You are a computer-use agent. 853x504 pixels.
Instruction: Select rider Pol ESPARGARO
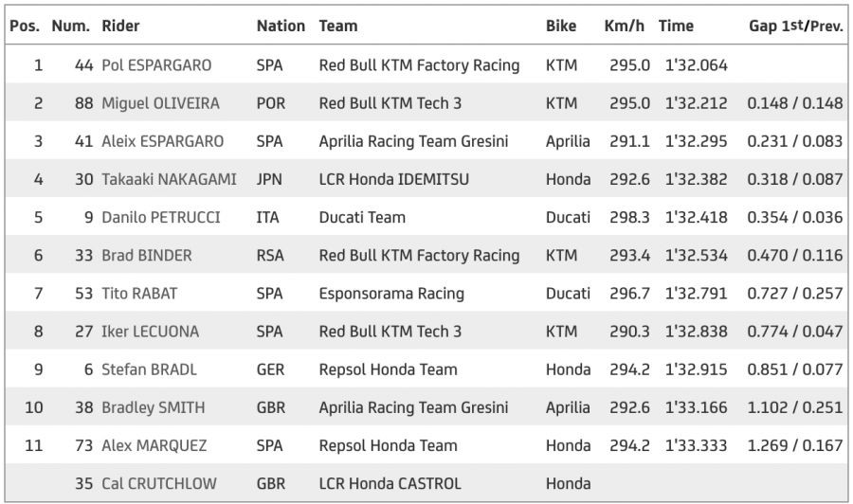[x=156, y=65]
